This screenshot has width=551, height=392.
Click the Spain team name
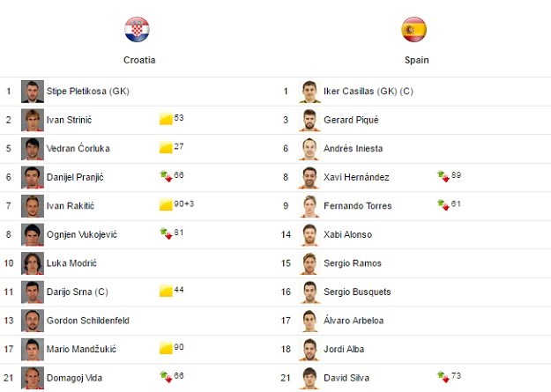(417, 60)
